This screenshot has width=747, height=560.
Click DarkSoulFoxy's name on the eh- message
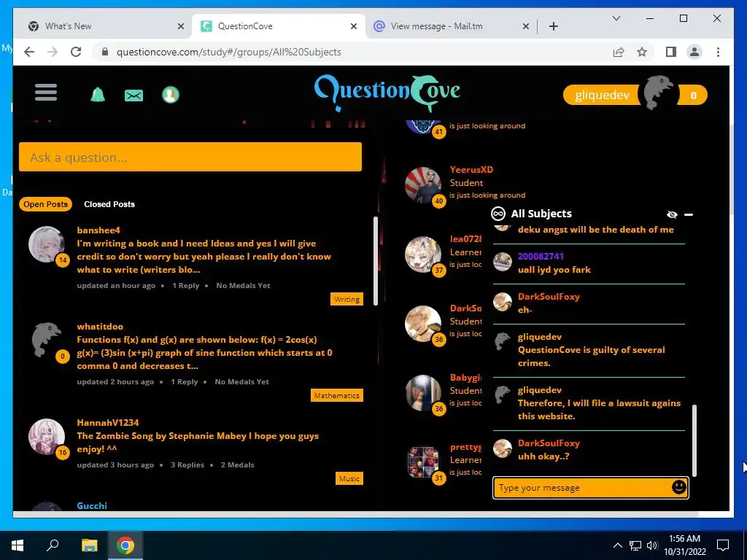point(549,296)
